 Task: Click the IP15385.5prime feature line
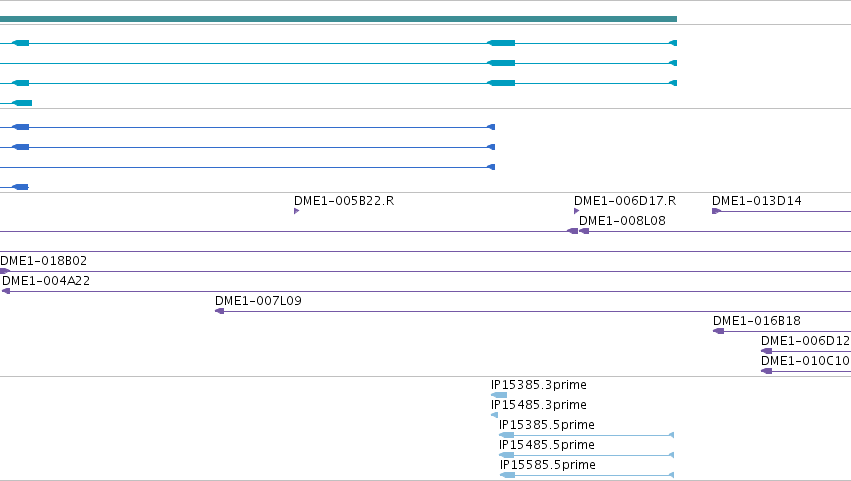(586, 435)
